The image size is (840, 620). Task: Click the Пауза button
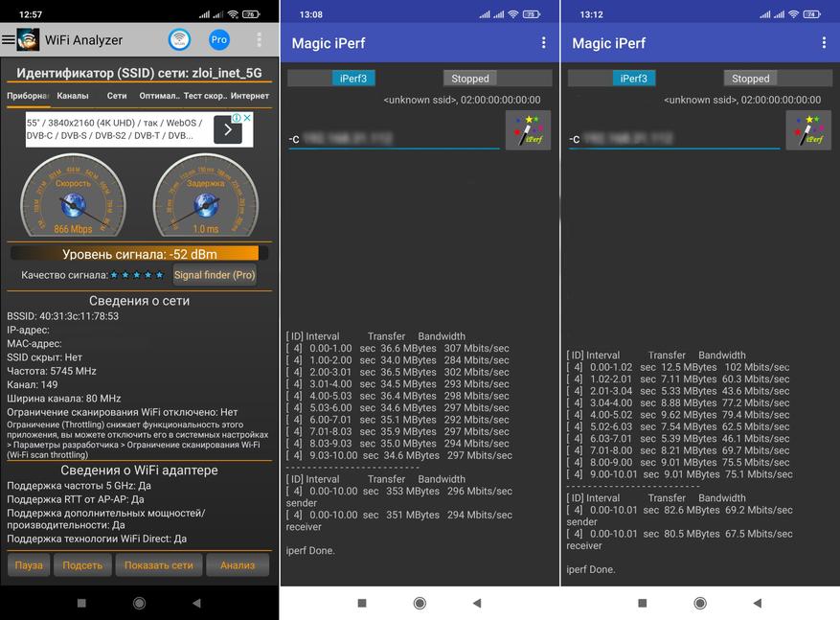pos(29,565)
